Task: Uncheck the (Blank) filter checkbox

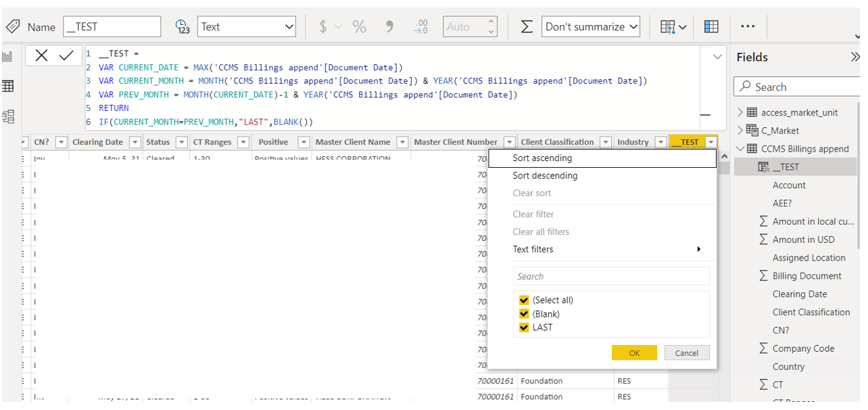Action: coord(524,314)
